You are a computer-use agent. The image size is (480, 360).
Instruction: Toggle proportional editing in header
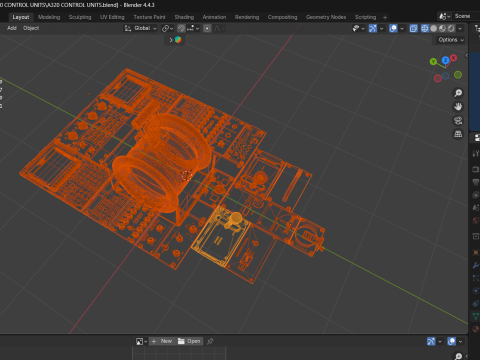(x=207, y=28)
